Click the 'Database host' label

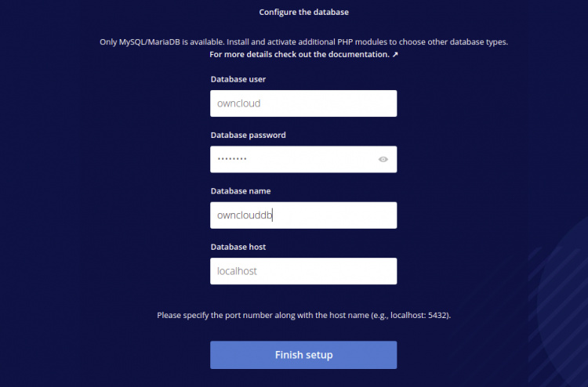238,247
